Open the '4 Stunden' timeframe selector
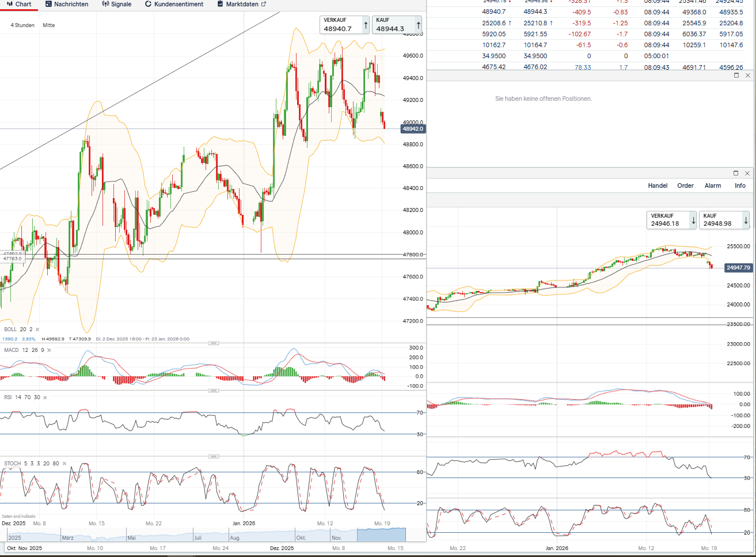The height and width of the screenshot is (557, 756). [x=22, y=25]
